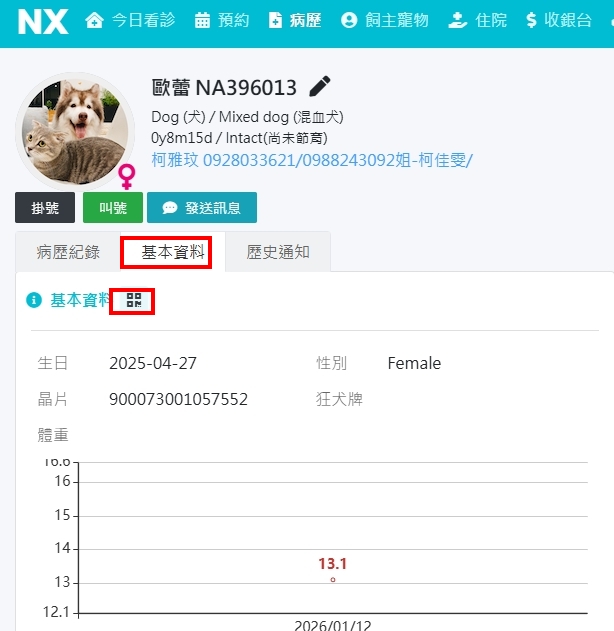Edit the pet name with the pencil icon
This screenshot has width=614, height=631.
click(x=320, y=86)
